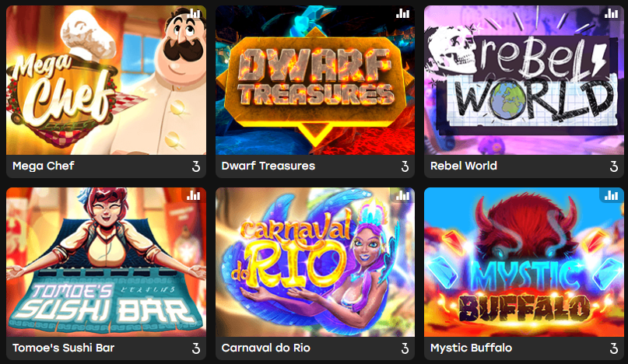Click the "Mystic Buffalo" title text
Viewport: 628px width, 364px height.
(x=471, y=348)
